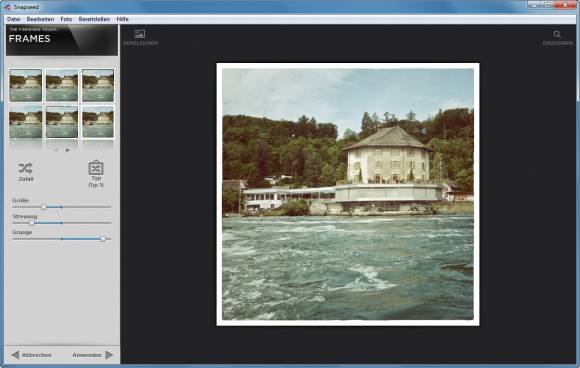Click the Snapseed app icon in title bar

click(x=7, y=7)
